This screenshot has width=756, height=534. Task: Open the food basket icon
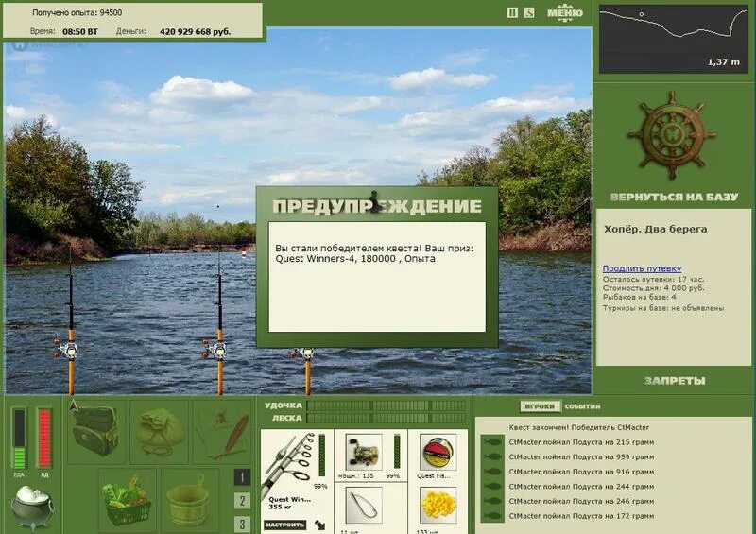point(127,500)
